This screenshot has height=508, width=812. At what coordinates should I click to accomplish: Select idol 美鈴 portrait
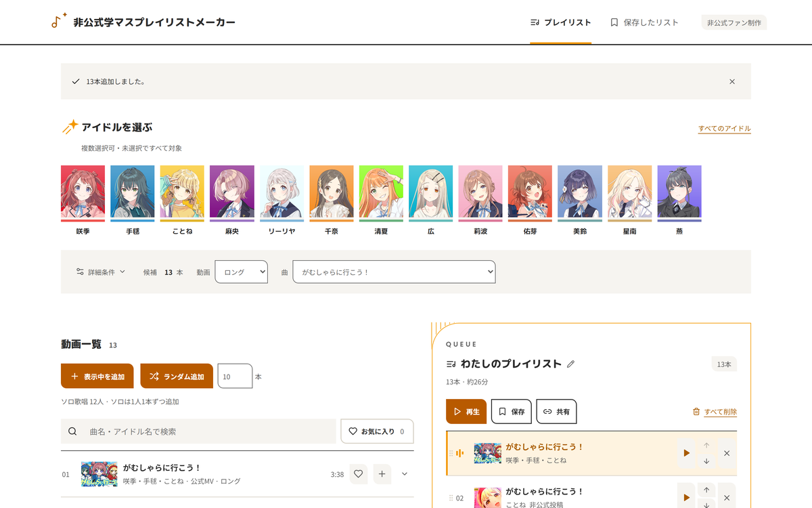click(x=580, y=194)
